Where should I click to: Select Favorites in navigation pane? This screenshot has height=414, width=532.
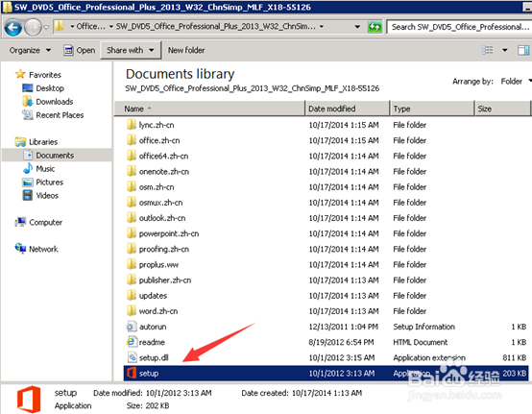[x=45, y=75]
